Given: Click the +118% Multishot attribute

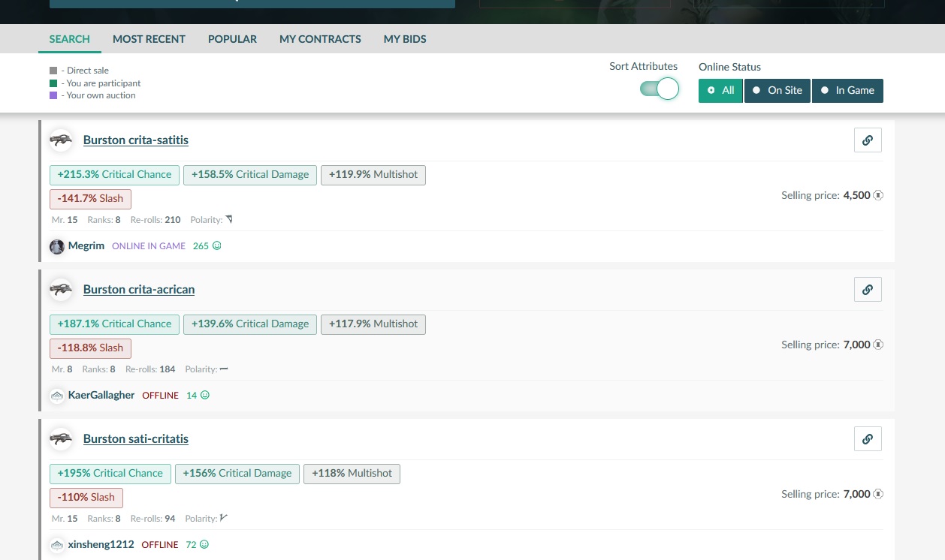Looking at the screenshot, I should (x=352, y=474).
